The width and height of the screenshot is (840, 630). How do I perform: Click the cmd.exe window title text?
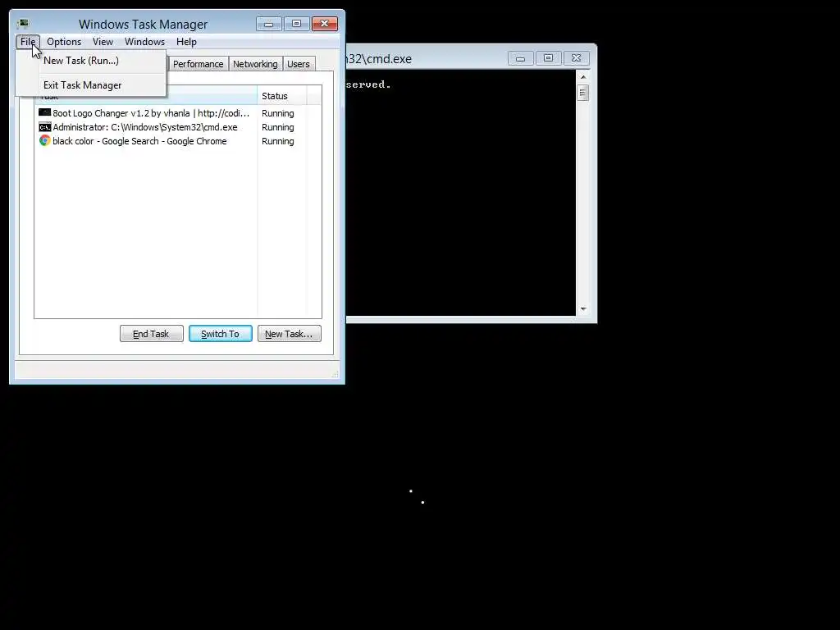[x=379, y=59]
